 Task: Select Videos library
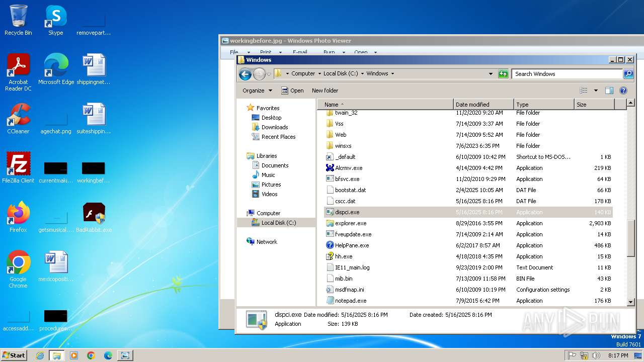[x=269, y=194]
